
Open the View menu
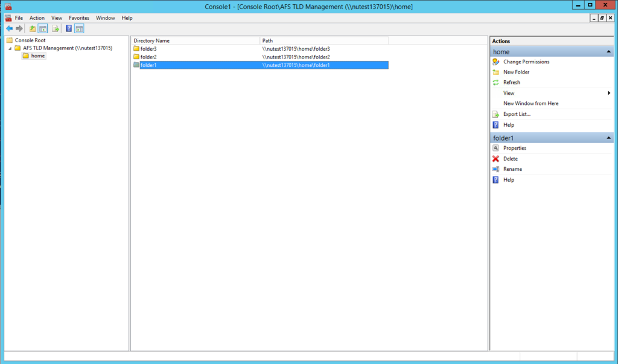tap(57, 18)
